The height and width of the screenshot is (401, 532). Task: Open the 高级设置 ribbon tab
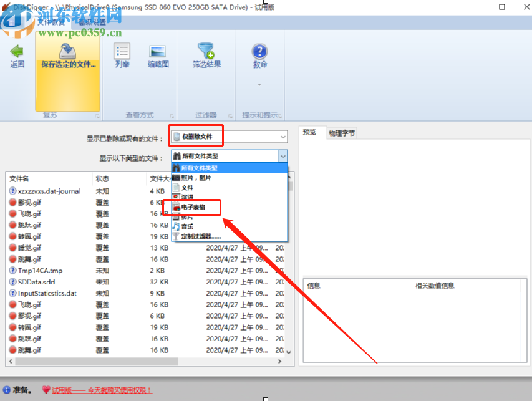[x=92, y=22]
